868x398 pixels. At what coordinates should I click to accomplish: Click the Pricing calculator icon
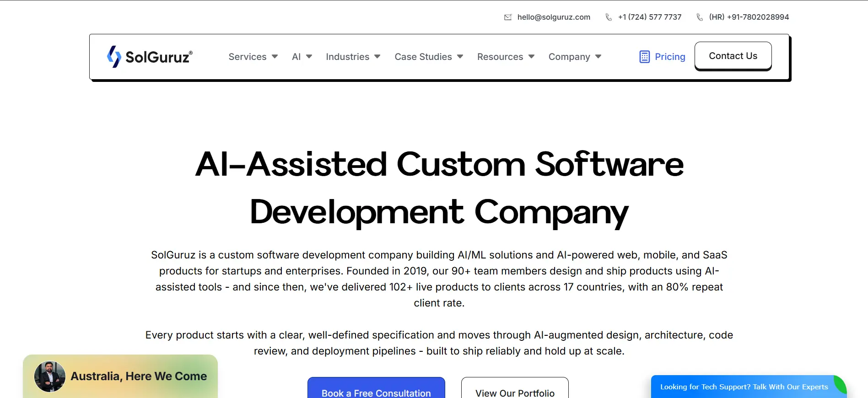pyautogui.click(x=644, y=57)
